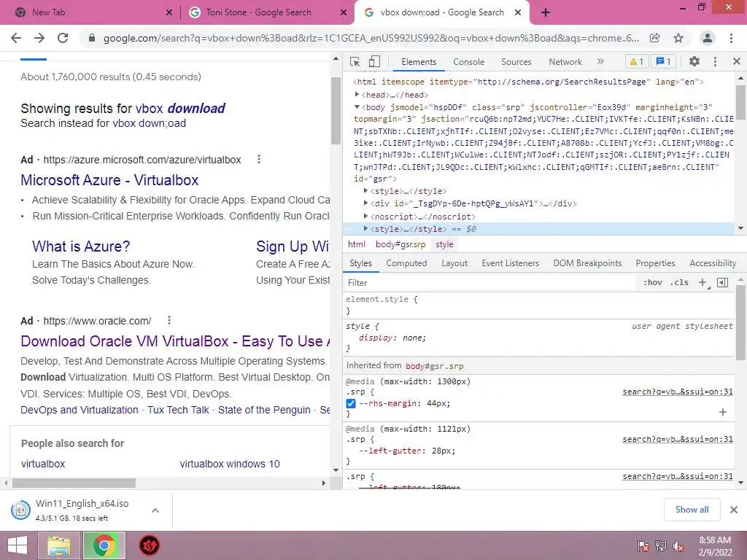Viewport: 747px width, 560px height.
Task: Insert style rule below .srp block
Action: [723, 412]
